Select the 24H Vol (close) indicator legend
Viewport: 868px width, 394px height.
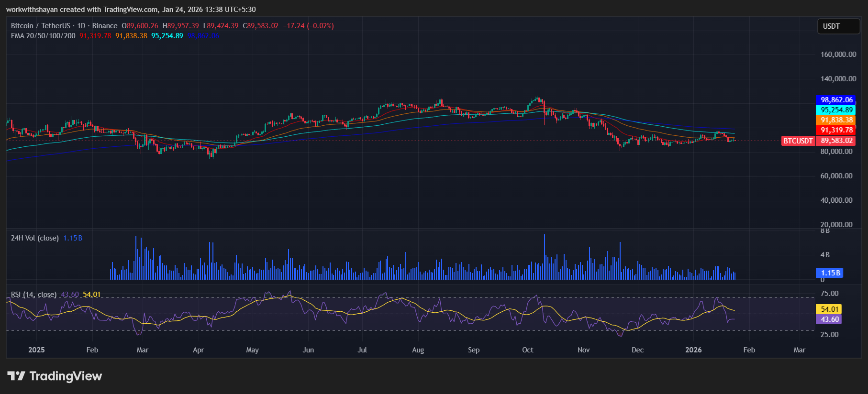[x=34, y=238]
